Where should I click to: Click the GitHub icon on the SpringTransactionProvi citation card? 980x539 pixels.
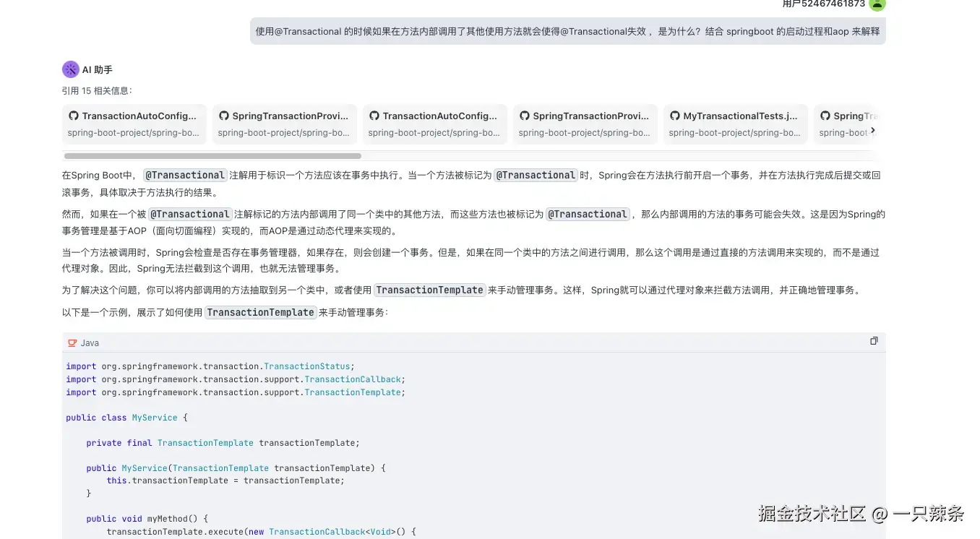[224, 116]
